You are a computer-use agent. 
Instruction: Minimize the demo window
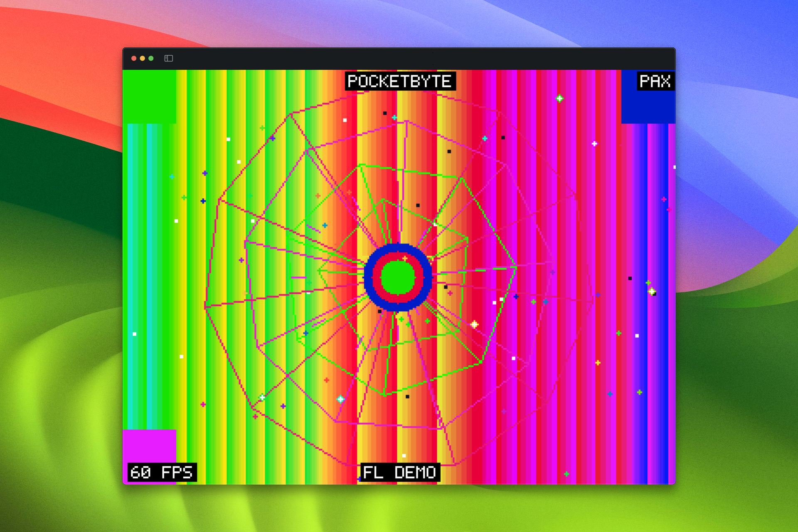point(143,58)
